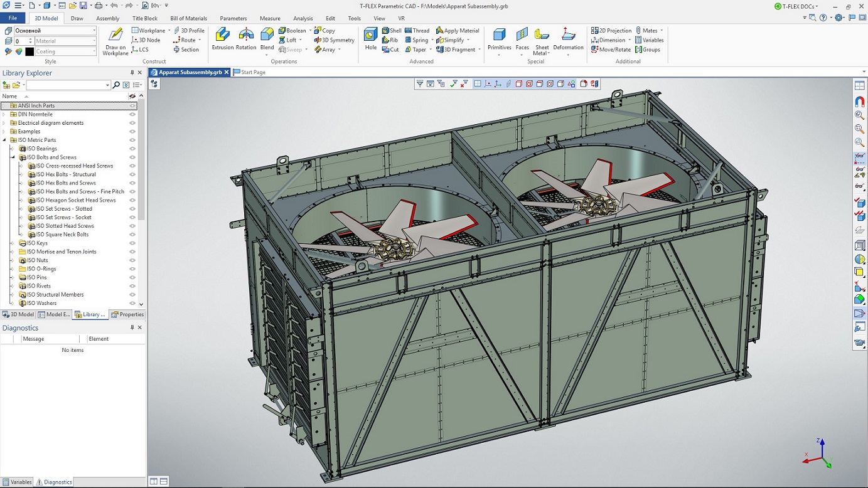868x488 pixels.
Task: Click the Library Explorer search field
Action: coord(68,85)
